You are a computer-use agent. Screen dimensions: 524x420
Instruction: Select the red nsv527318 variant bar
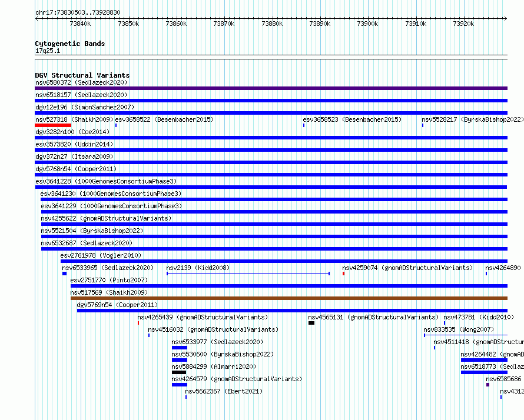coord(53,125)
